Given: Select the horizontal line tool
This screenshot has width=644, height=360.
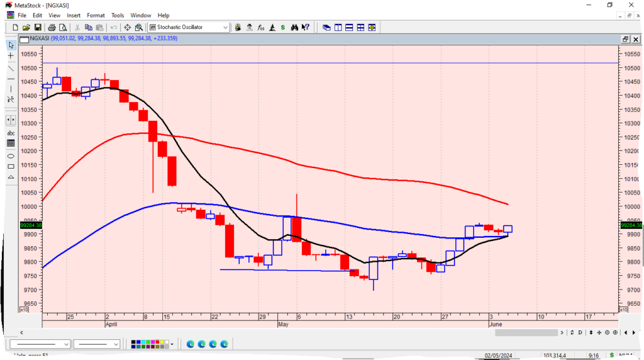Looking at the screenshot, I should (x=11, y=79).
